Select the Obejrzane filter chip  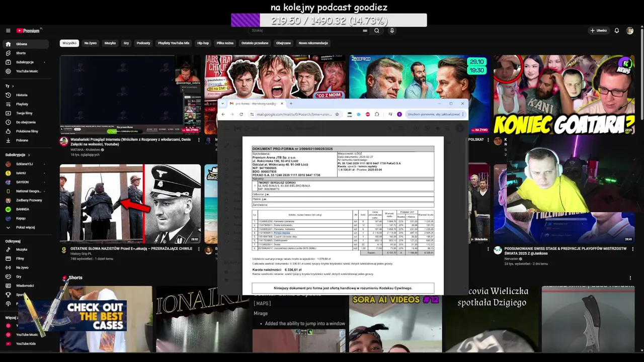(283, 43)
